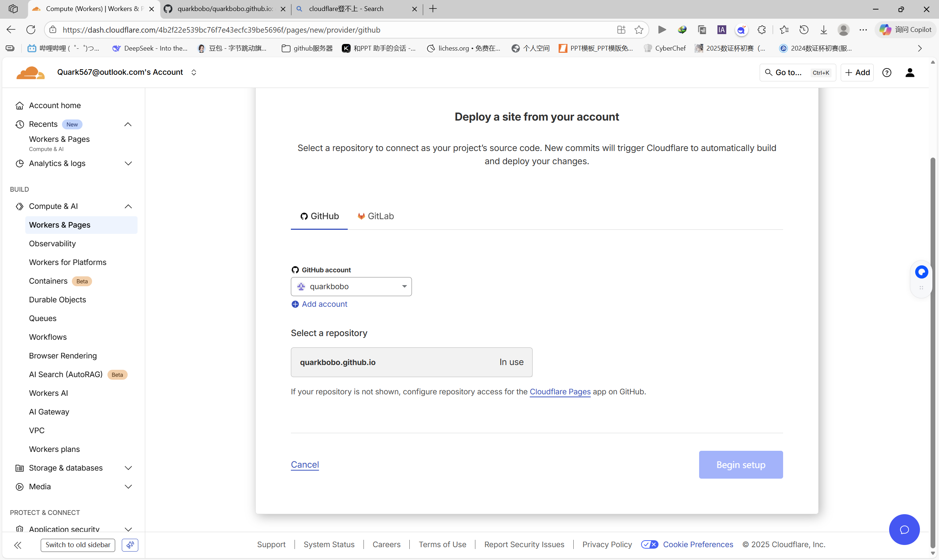Open the Cloudflare Pages app link
Viewport: 939px width, 560px height.
(560, 392)
